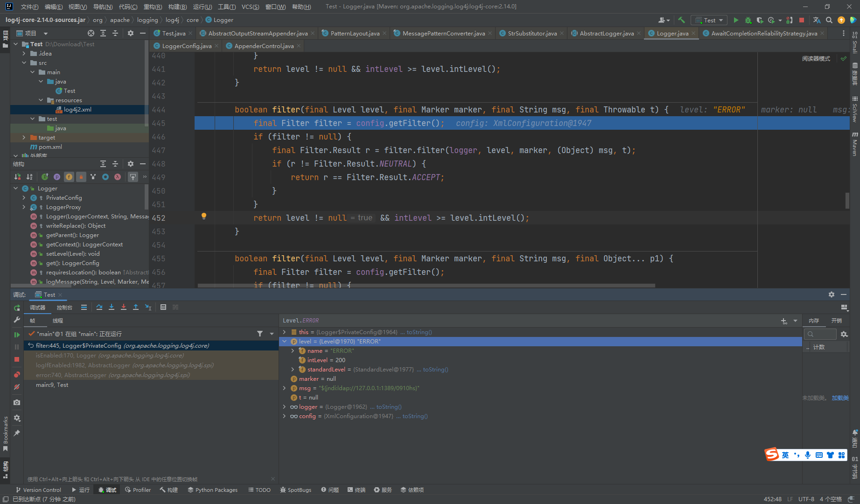The width and height of the screenshot is (860, 504).
Task: Click the orange IDE update arrow icon
Action: tap(841, 20)
